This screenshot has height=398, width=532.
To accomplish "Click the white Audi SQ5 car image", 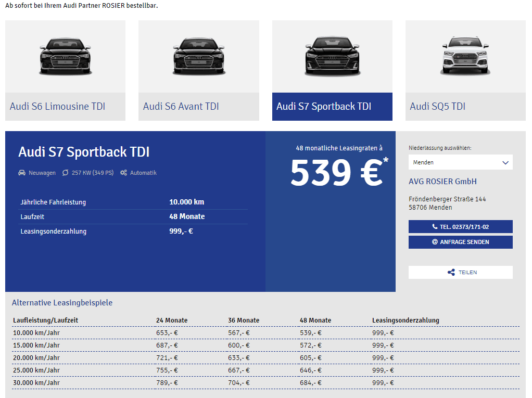I will (x=465, y=55).
